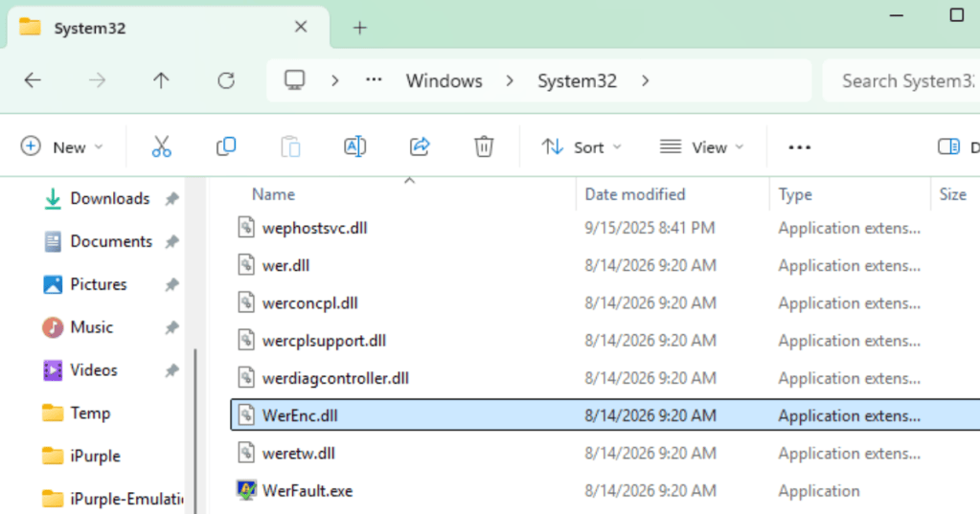The height and width of the screenshot is (514, 980).
Task: Open the New item dropdown
Action: 61,147
